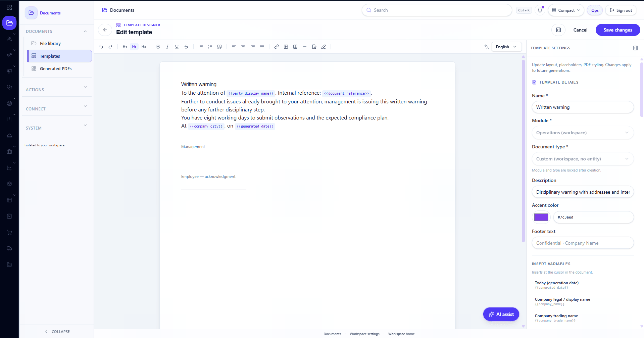Click Ops workspace badge
This screenshot has width=644, height=338.
[595, 10]
